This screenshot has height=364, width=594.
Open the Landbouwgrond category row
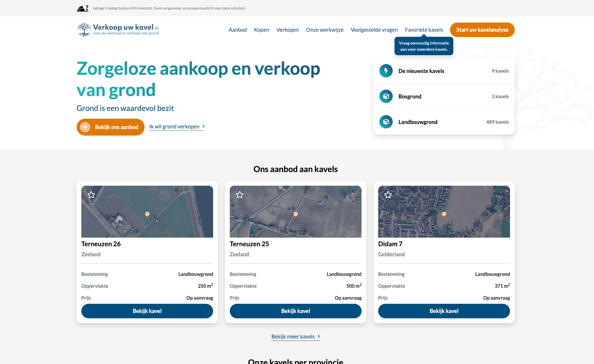coord(444,122)
